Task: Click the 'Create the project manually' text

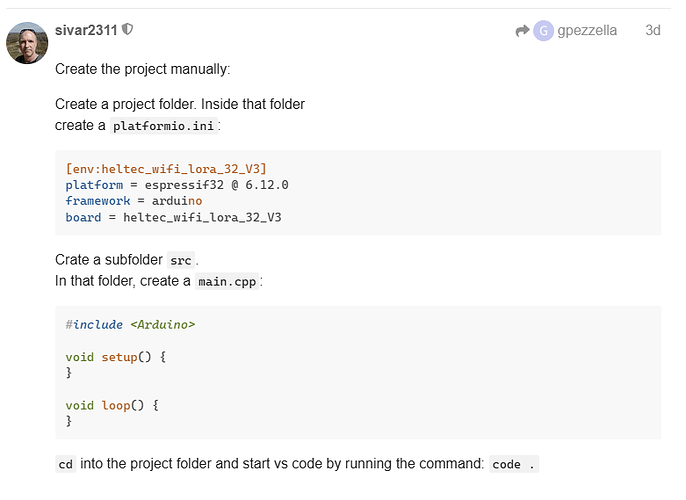Action: 143,69
